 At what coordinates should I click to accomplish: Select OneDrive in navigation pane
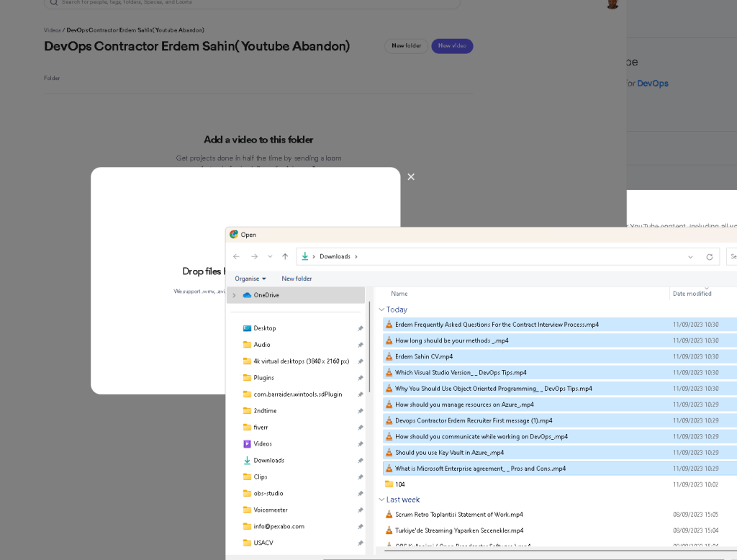point(266,295)
